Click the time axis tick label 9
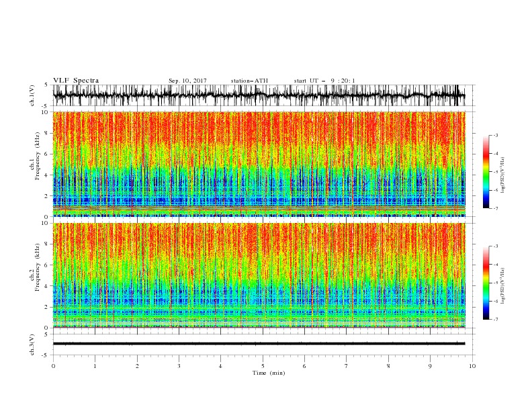The image size is (532, 411). pyautogui.click(x=430, y=366)
